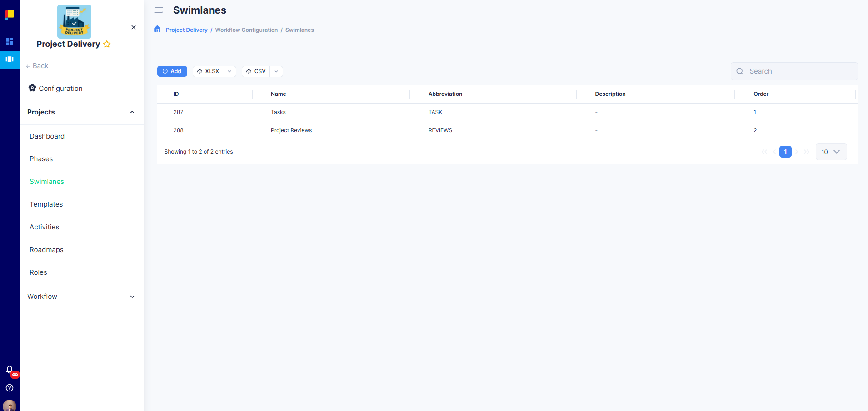Click the app logo icon at top-left
This screenshot has width=868, height=411.
pos(10,15)
